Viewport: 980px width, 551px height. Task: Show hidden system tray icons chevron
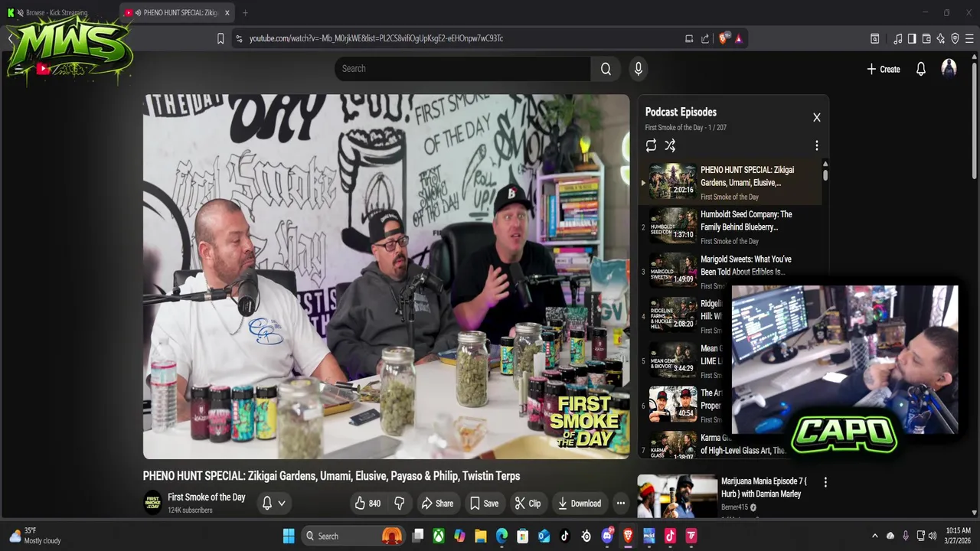(x=874, y=536)
